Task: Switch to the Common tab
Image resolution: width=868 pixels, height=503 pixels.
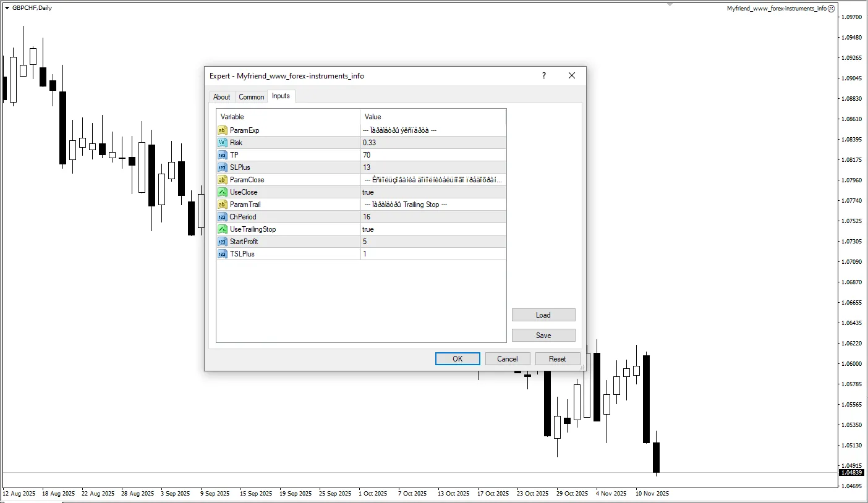Action: pos(252,97)
